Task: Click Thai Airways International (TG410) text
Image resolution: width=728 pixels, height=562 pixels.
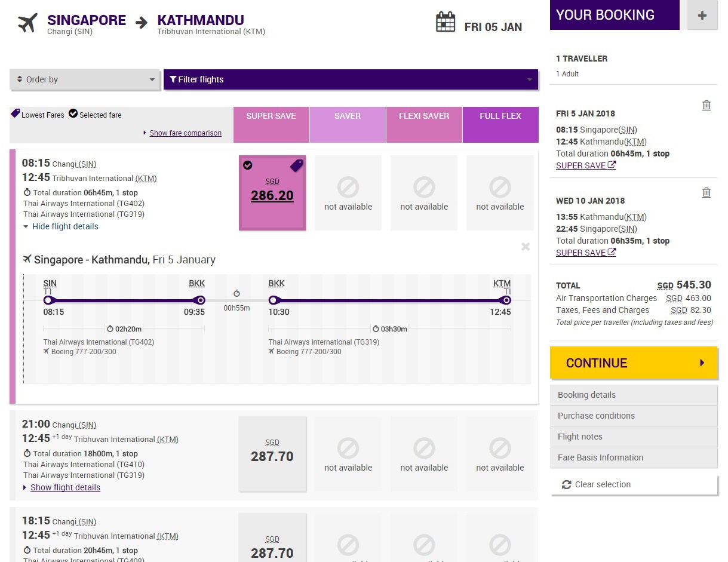Action: pos(84,464)
